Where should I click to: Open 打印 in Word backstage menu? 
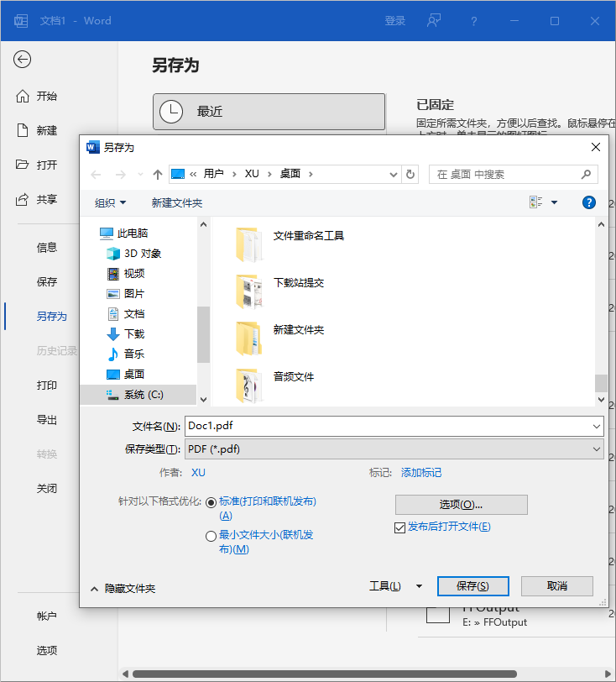click(47, 386)
